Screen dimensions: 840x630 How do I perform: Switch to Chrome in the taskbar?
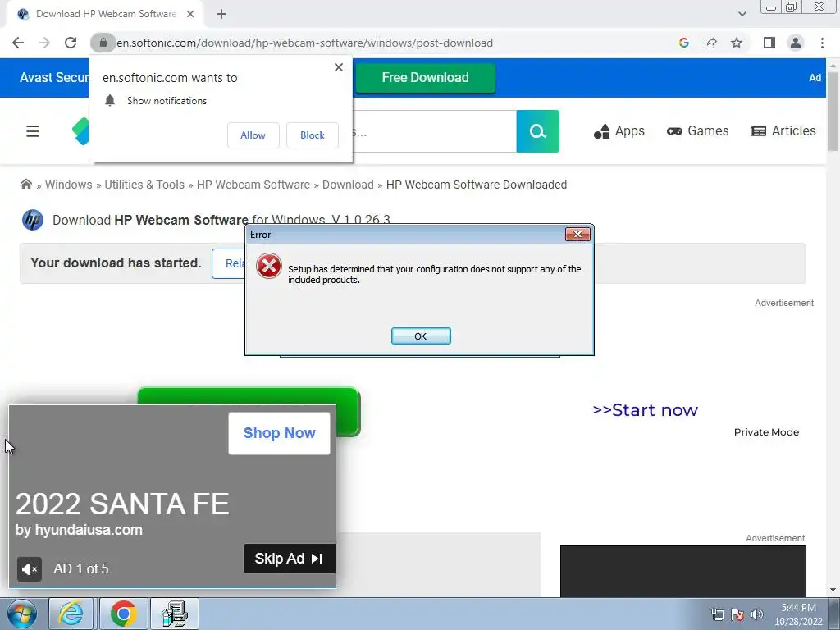[x=123, y=614]
